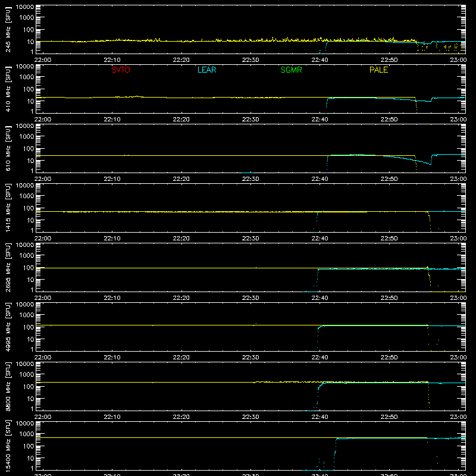Click the 23:00 tick label under the 2695 MHz plot
The width and height of the screenshot is (476, 476).
click(458, 298)
